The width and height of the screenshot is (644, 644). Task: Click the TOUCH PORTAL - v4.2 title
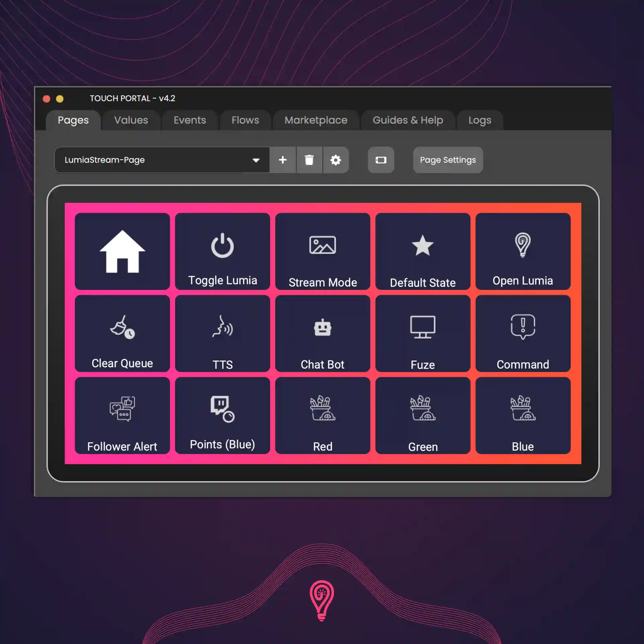pyautogui.click(x=132, y=98)
